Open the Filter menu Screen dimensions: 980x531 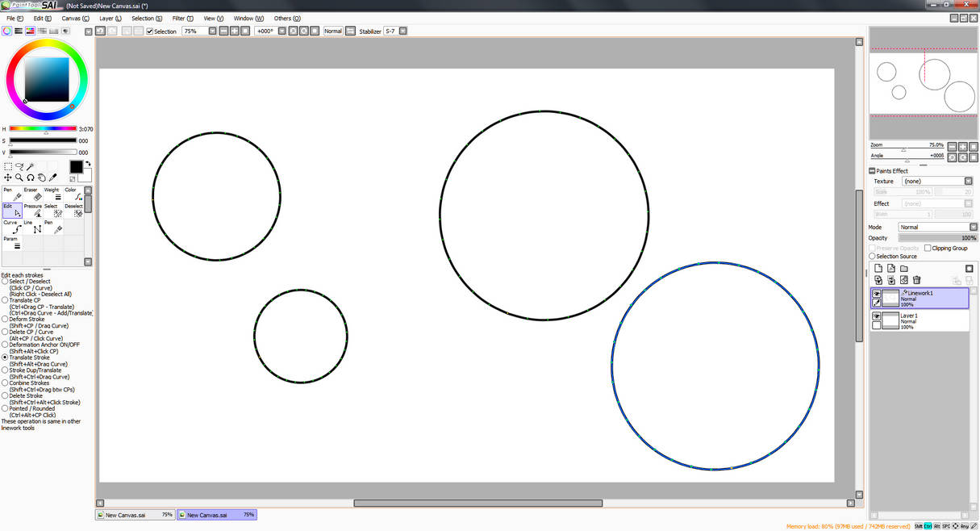point(183,19)
